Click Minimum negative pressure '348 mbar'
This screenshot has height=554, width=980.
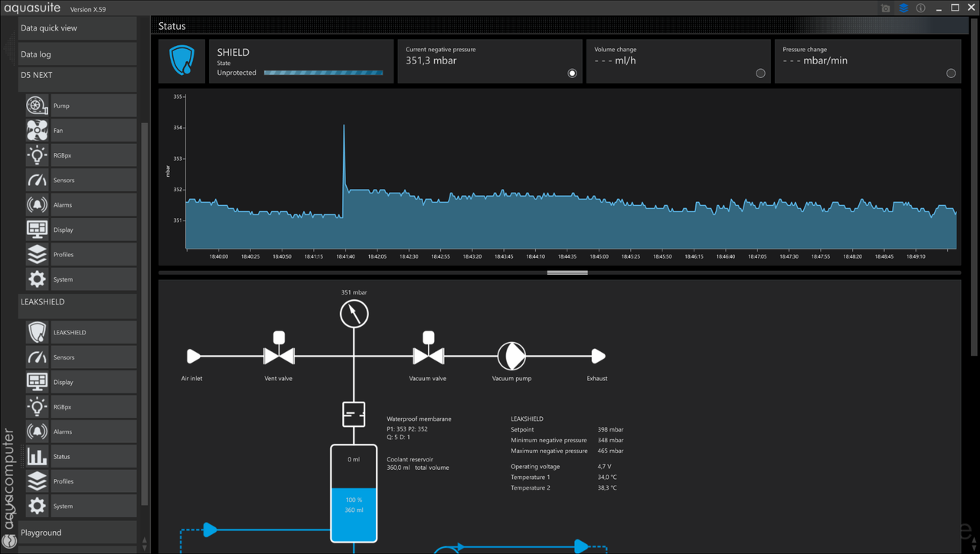pyautogui.click(x=610, y=441)
